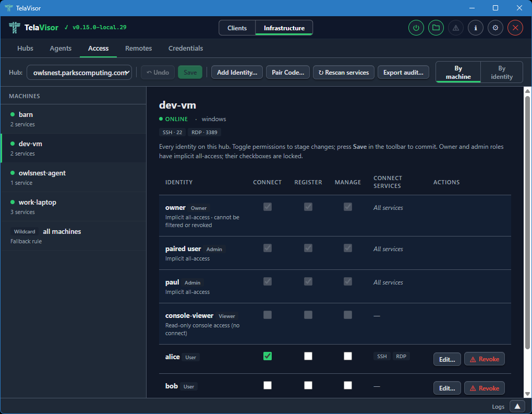Screen dimensions: 532x414
Task: Switch to the Infrastructure tab
Action: [x=284, y=28]
